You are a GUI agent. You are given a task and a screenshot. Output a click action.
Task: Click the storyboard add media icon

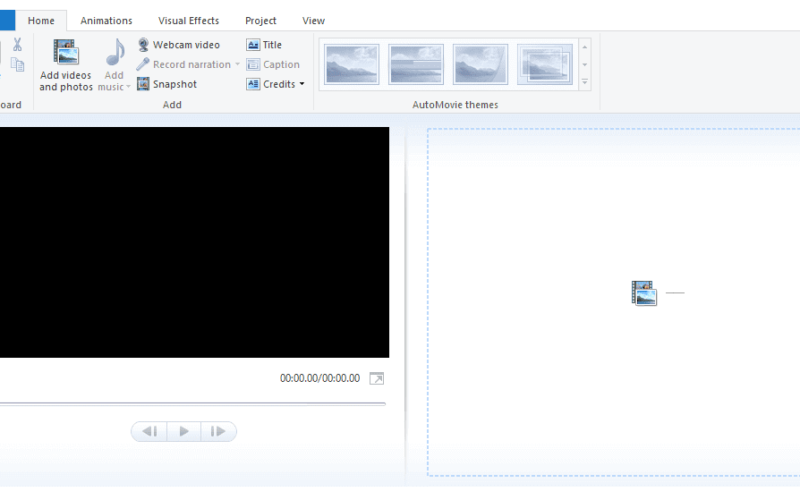[x=644, y=293]
